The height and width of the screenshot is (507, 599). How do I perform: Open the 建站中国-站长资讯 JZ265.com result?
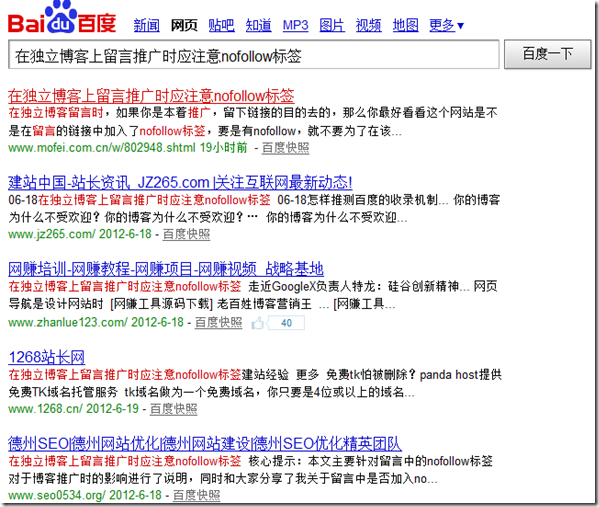180,182
